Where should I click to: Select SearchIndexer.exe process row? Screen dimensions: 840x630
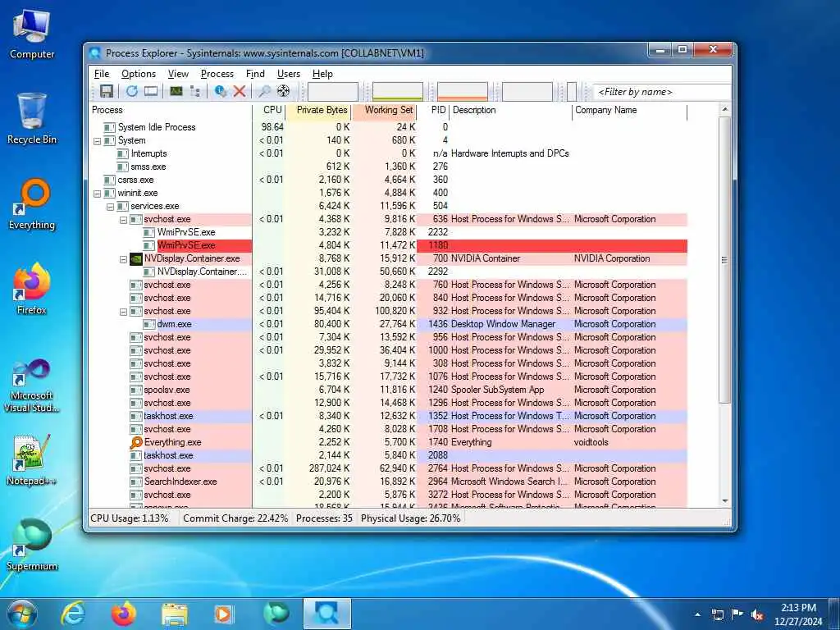point(388,482)
